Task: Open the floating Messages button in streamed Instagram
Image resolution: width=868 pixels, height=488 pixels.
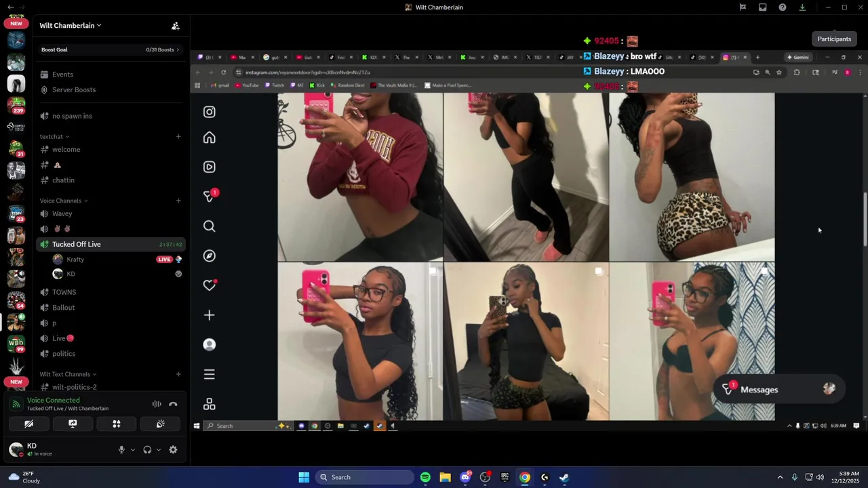Action: point(778,390)
